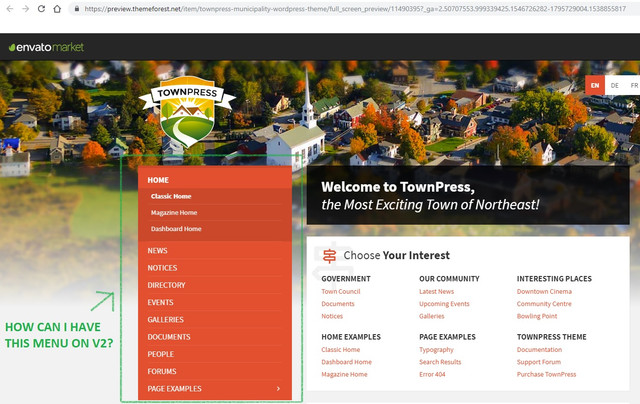Click the OUR COMMUNITY column heading

pos(449,279)
